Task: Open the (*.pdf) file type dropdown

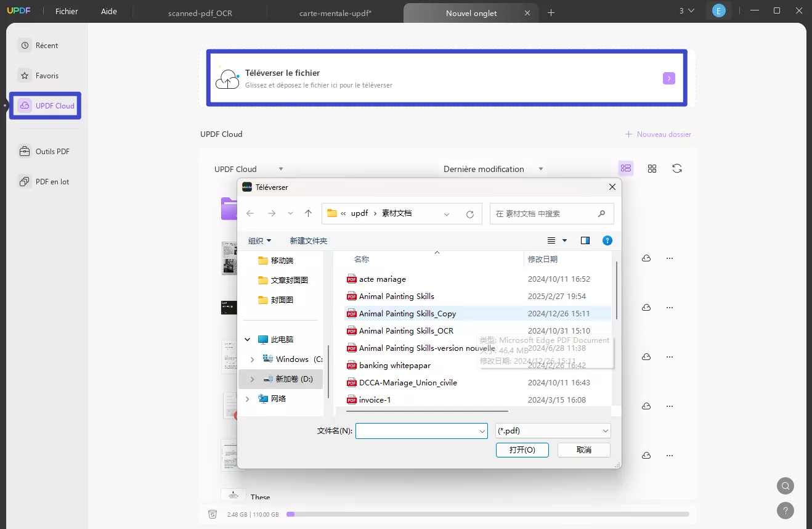Action: [x=553, y=431]
